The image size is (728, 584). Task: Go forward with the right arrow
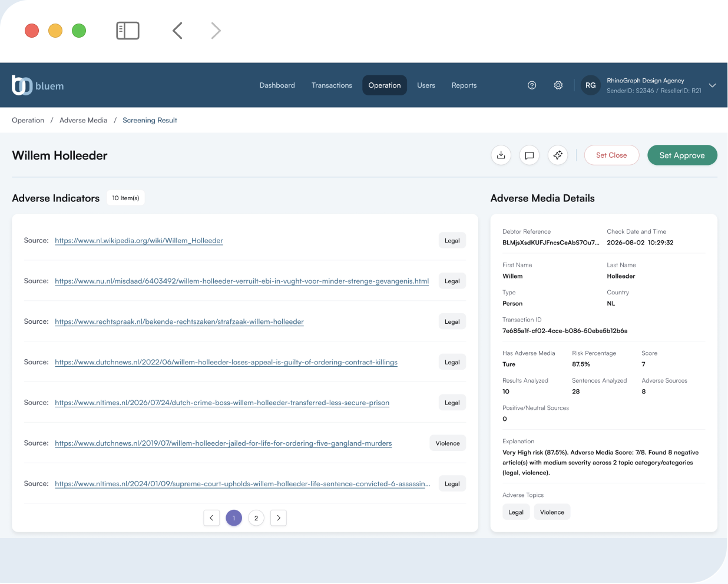[x=216, y=31]
